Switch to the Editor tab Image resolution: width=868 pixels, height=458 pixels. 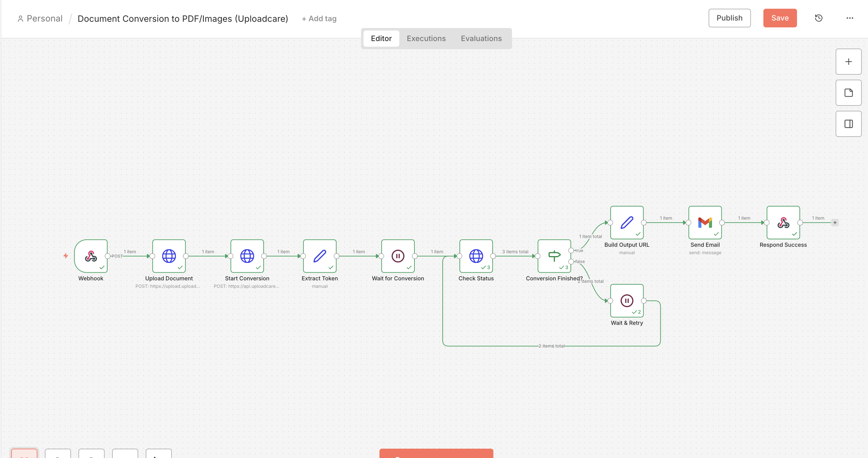point(381,38)
